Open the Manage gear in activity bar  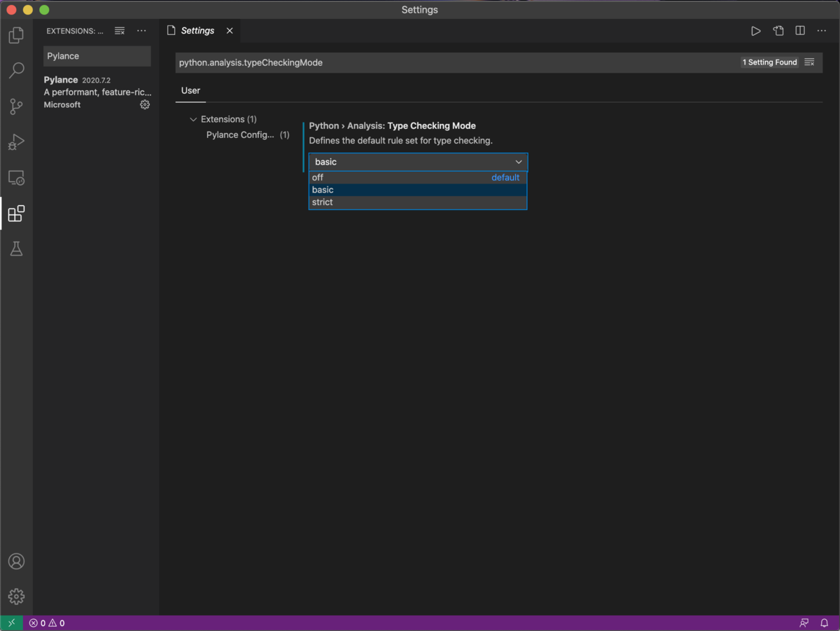(x=16, y=596)
